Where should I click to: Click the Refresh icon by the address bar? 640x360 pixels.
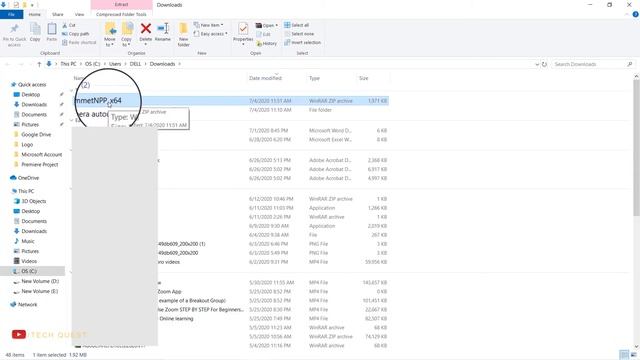[544, 64]
